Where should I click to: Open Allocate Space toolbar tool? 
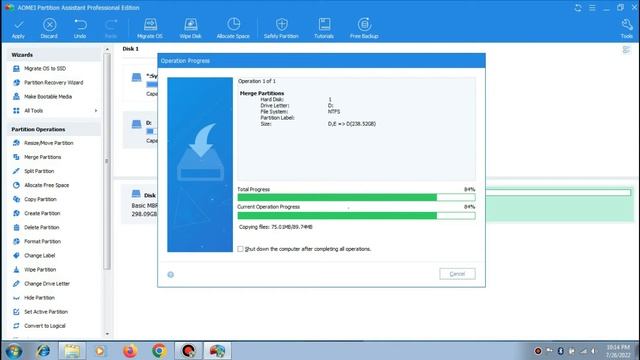click(233, 28)
